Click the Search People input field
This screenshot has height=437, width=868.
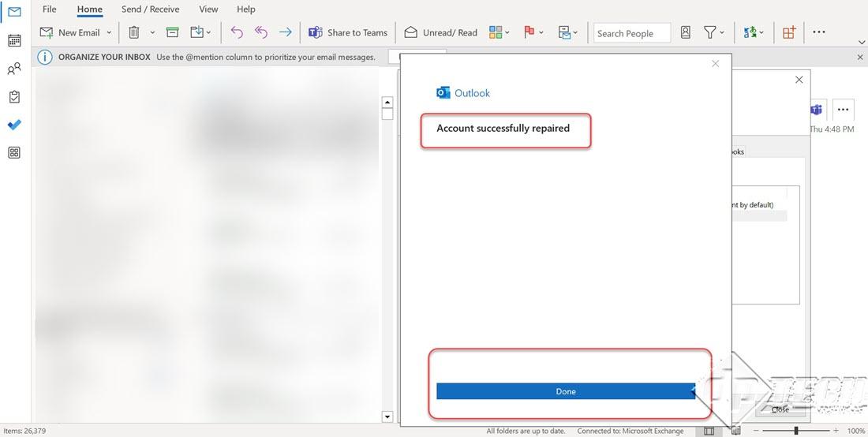click(x=631, y=33)
